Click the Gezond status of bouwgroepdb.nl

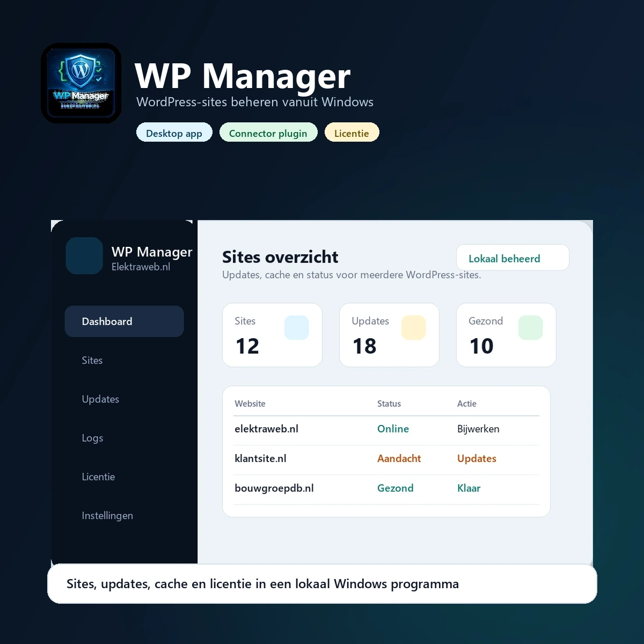coord(395,488)
